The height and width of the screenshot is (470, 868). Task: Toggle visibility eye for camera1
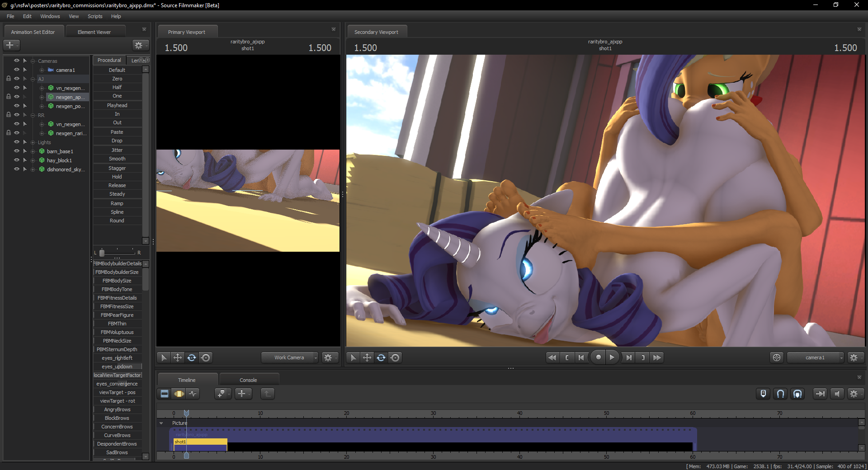(x=17, y=70)
